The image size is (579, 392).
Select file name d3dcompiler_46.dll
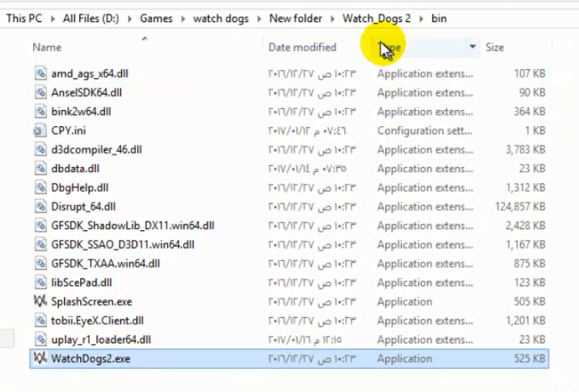tap(96, 149)
